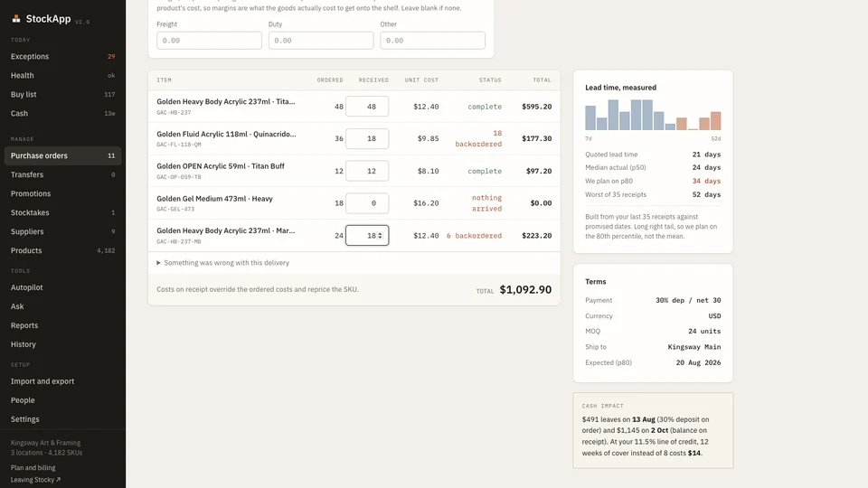Image resolution: width=868 pixels, height=488 pixels.
Task: Open Exceptions in the sidebar
Action: [62, 56]
